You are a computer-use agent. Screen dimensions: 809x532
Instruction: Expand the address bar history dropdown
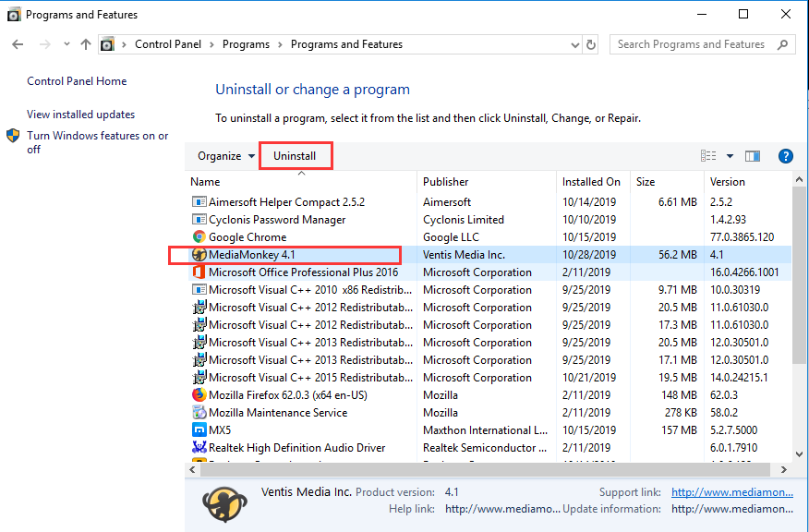click(x=575, y=45)
